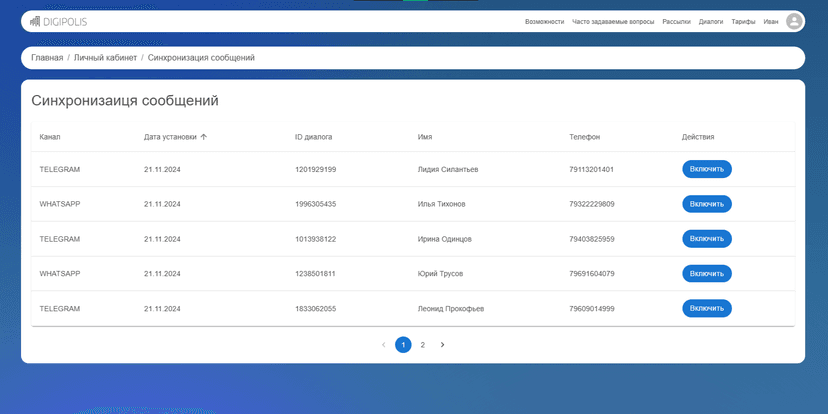Viewport: 828px width, 414px height.
Task: Enable sync for Ирина Одинцов
Action: (x=706, y=239)
